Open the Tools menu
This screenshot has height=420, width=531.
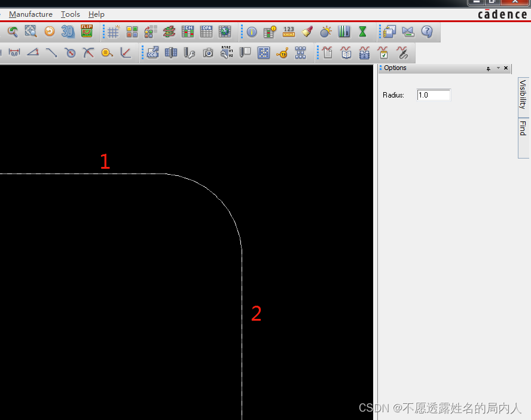71,14
